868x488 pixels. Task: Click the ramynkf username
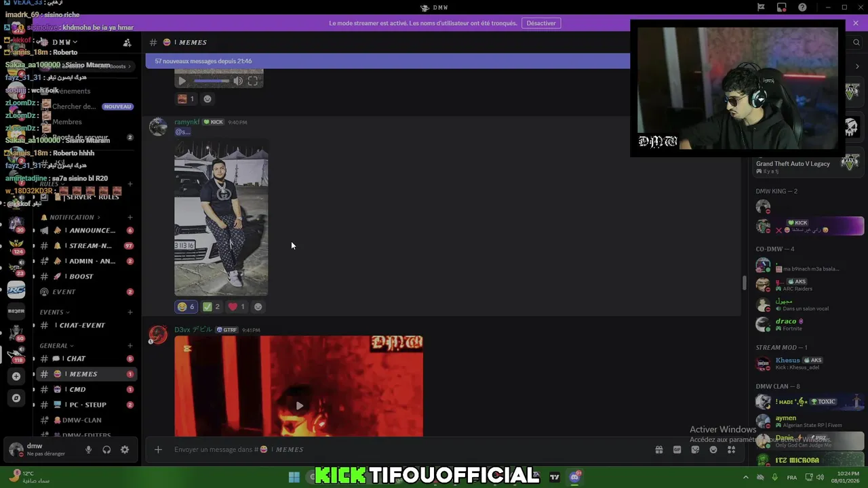tap(187, 122)
